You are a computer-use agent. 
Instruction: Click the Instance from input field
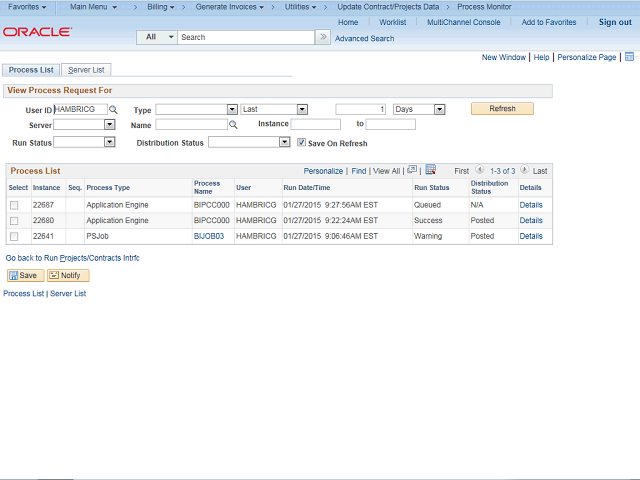click(316, 124)
